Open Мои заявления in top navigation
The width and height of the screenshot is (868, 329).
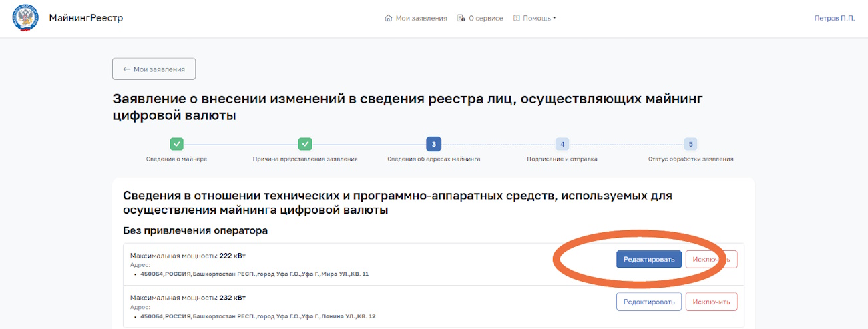tap(416, 18)
